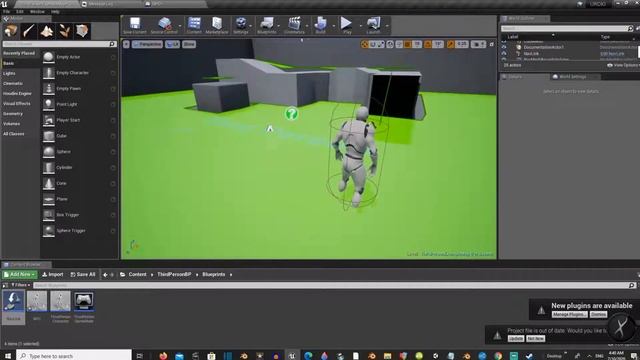Viewport: 640px width, 360px height.
Task: Toggle rotation snapping in viewport toolbar
Action: 428,44
